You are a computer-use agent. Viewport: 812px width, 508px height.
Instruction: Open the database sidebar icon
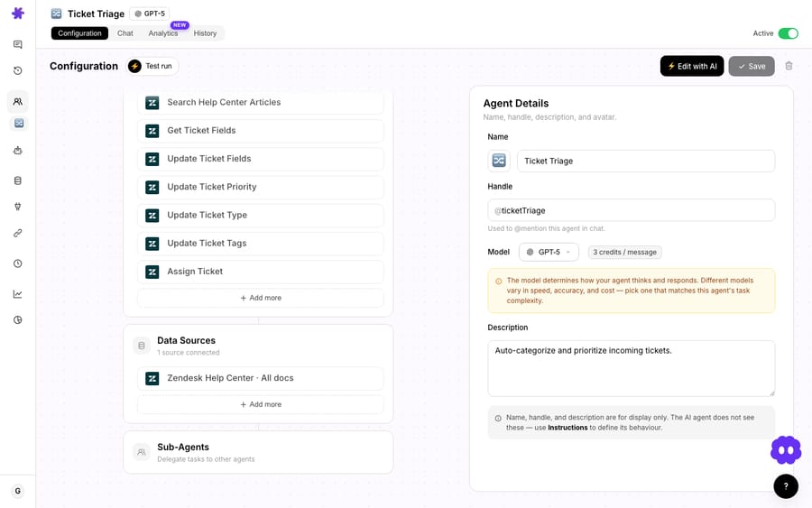point(18,180)
